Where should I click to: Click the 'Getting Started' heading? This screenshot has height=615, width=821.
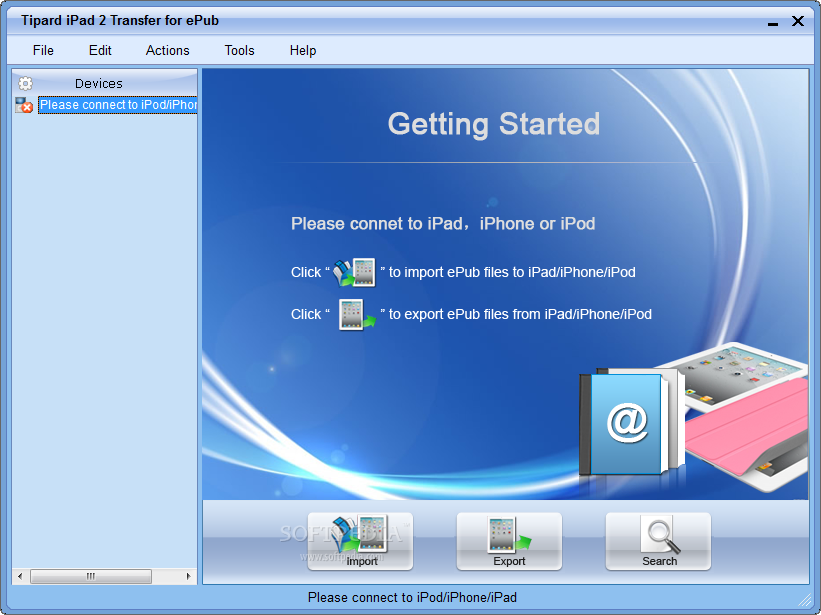[x=494, y=124]
